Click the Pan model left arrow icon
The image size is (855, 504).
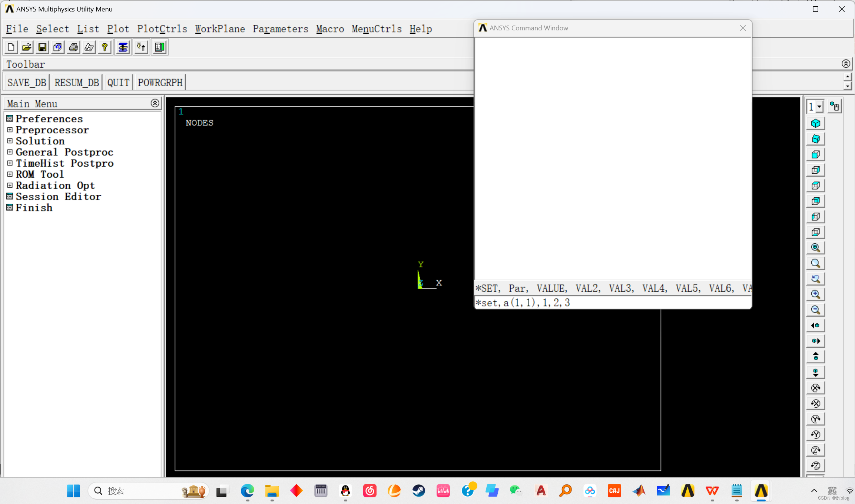(815, 326)
